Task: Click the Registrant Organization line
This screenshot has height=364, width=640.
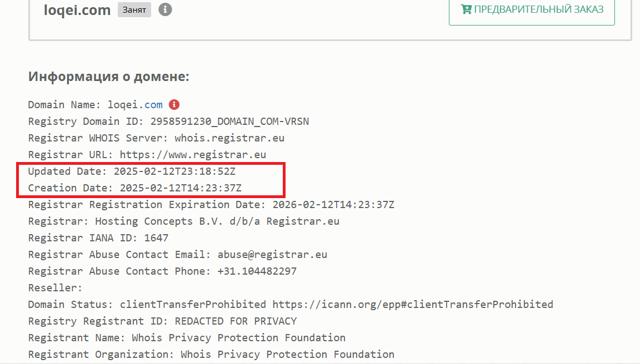Action: pos(212,355)
